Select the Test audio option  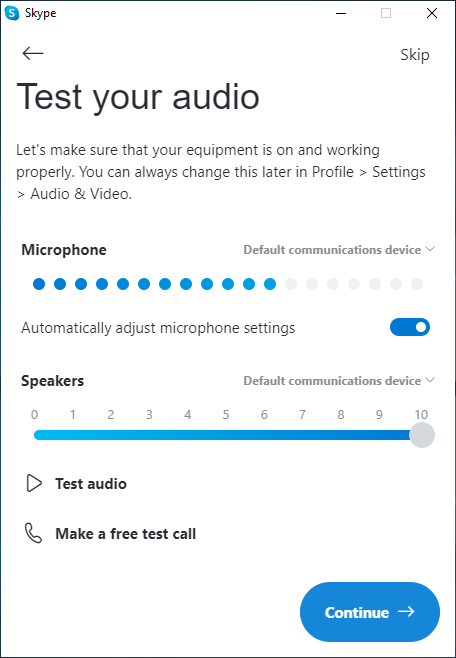tap(91, 483)
